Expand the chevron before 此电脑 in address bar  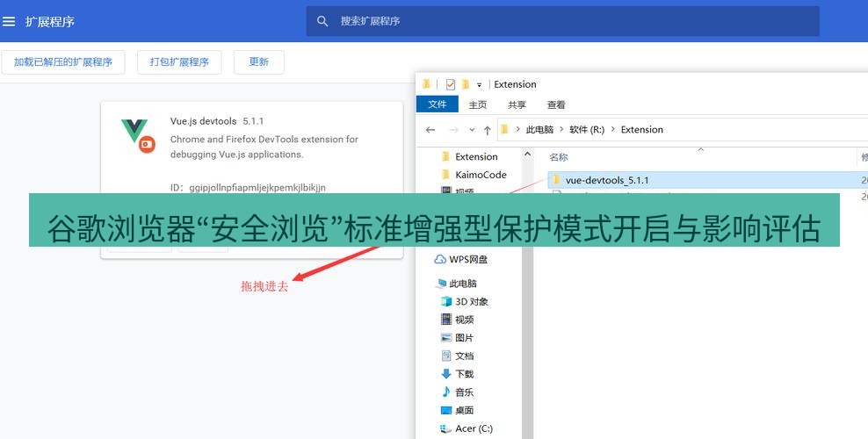point(517,129)
